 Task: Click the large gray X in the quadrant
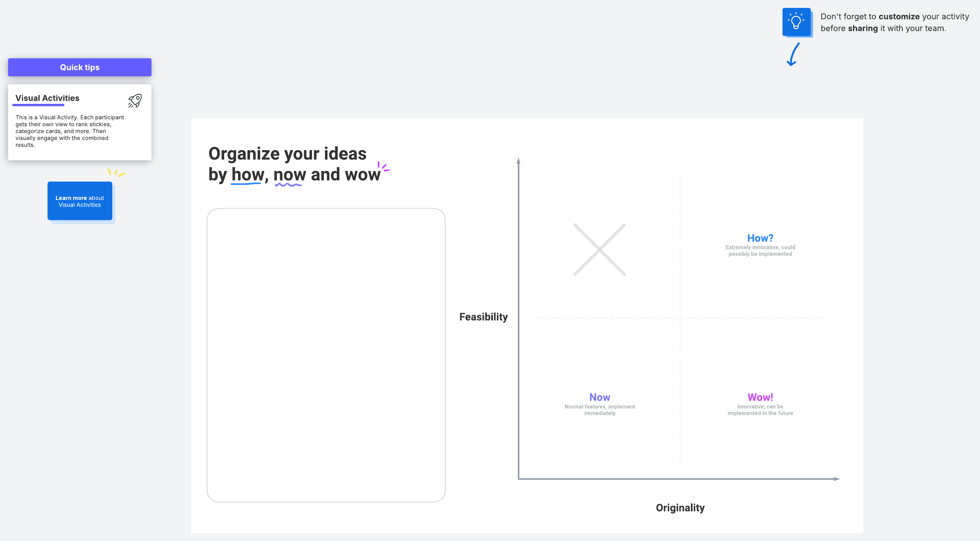(x=599, y=249)
